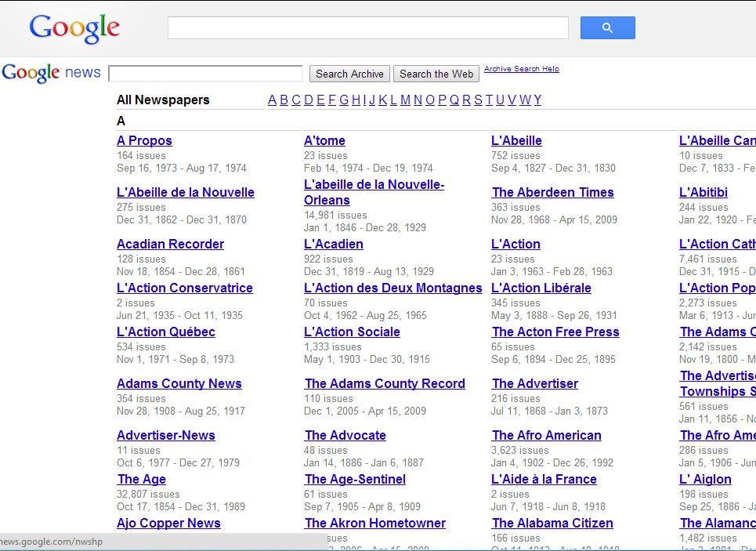Click the top Google search field
This screenshot has width=756, height=551.
coord(367,28)
